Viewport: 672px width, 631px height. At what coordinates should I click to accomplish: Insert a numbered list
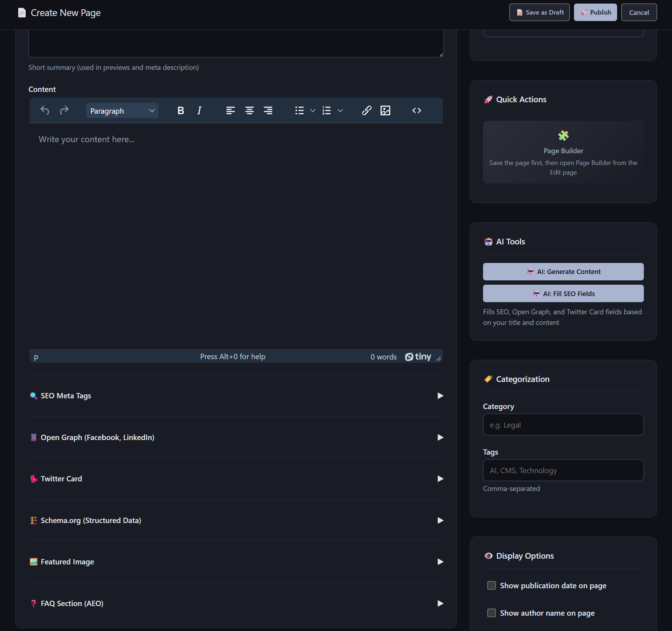tap(327, 110)
